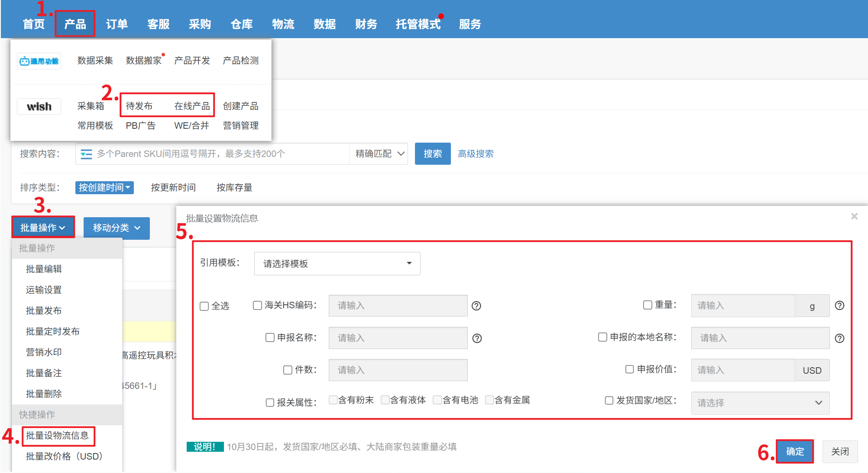Open the 订单 top navigation menu

click(117, 24)
